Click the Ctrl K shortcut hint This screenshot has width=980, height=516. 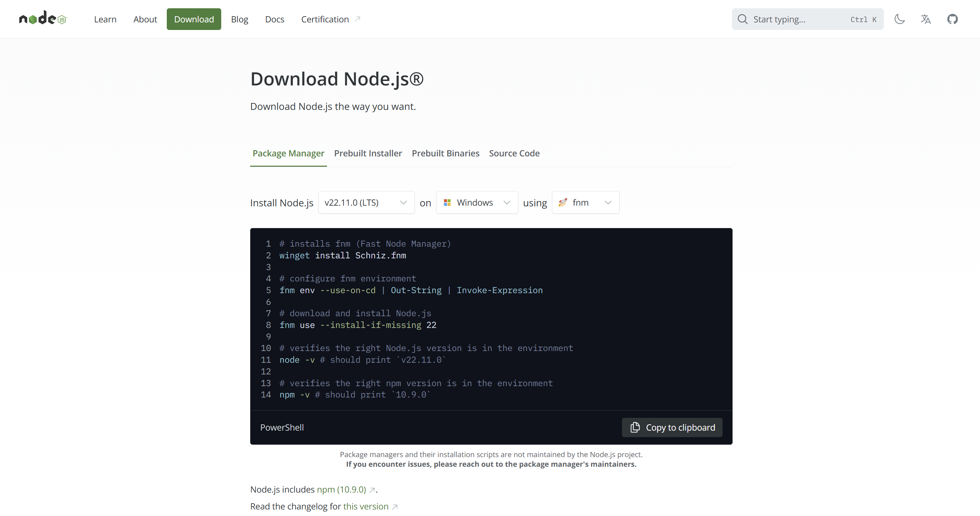point(863,19)
